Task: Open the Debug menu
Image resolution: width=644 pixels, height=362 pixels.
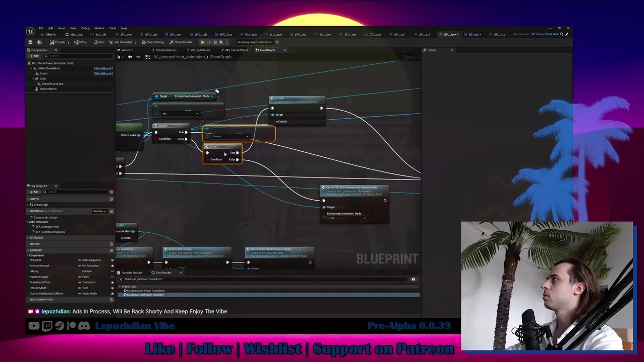Action: pyautogui.click(x=86, y=28)
